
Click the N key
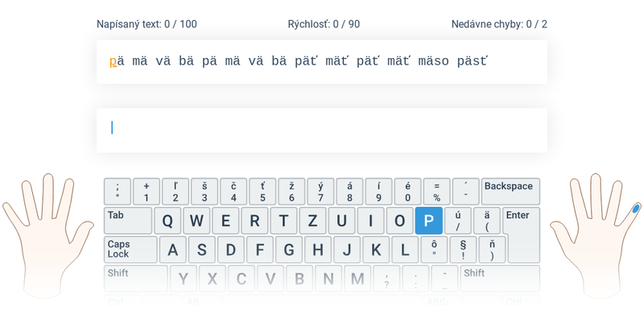(328, 279)
